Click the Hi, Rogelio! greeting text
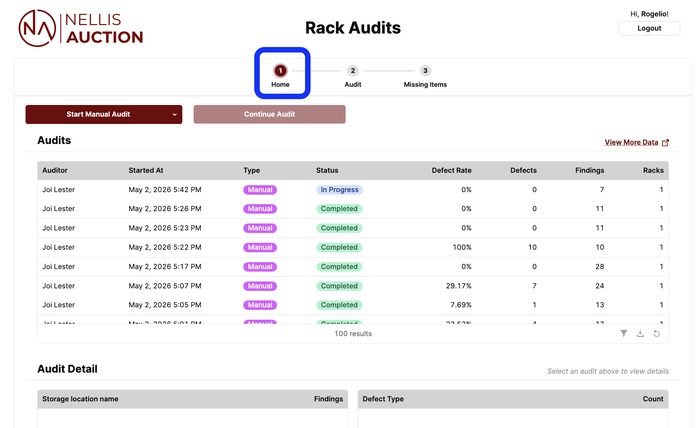This screenshot has width=700, height=428. (649, 14)
